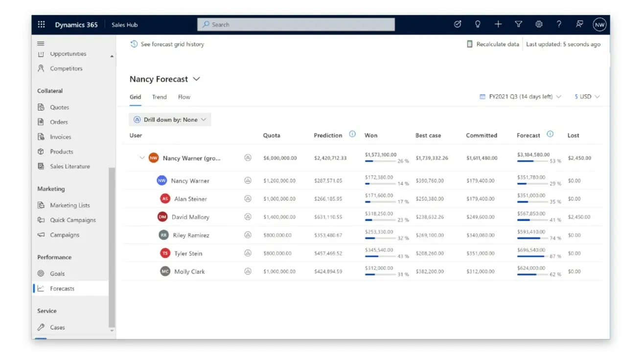Click Recalculate data
The height and width of the screenshot is (361, 644).
click(x=492, y=44)
